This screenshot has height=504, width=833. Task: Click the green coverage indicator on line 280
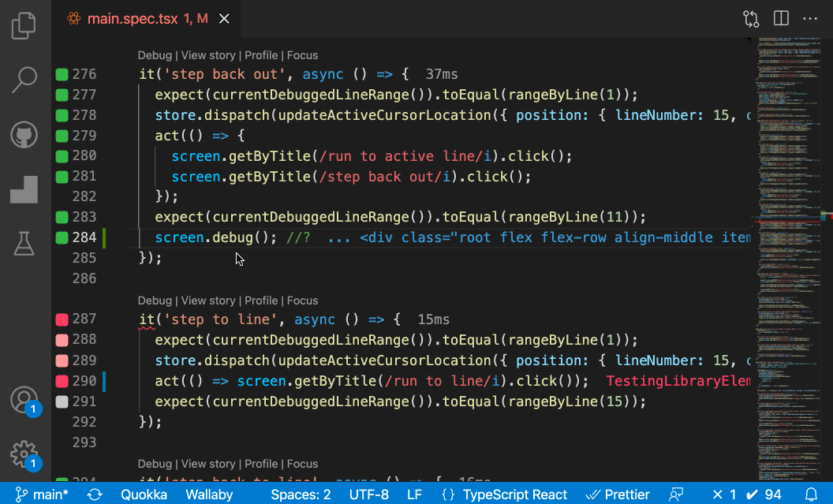pyautogui.click(x=62, y=156)
